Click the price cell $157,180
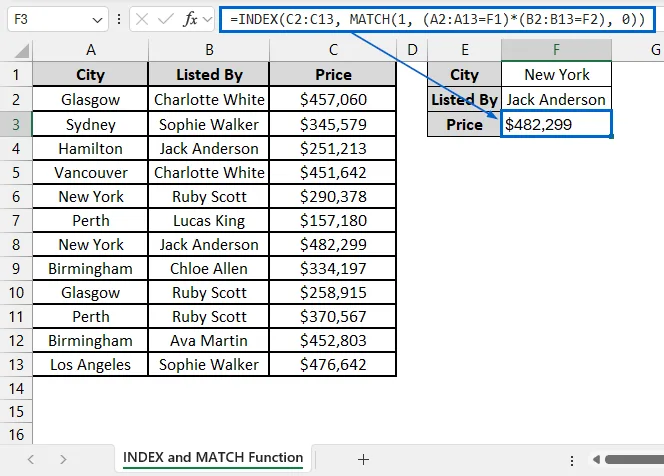Viewport: 664px width, 476px height. pyautogui.click(x=333, y=220)
